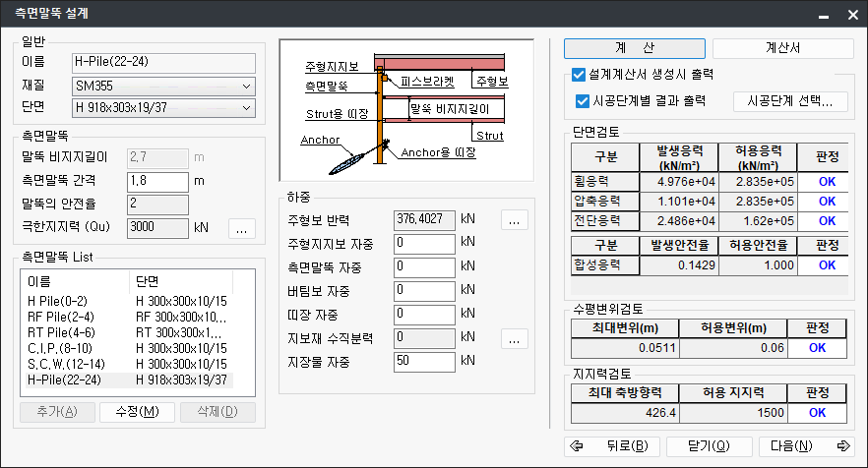Click ellipsis button next to 극한지지력 (Qu)
868x468 pixels.
point(242,227)
